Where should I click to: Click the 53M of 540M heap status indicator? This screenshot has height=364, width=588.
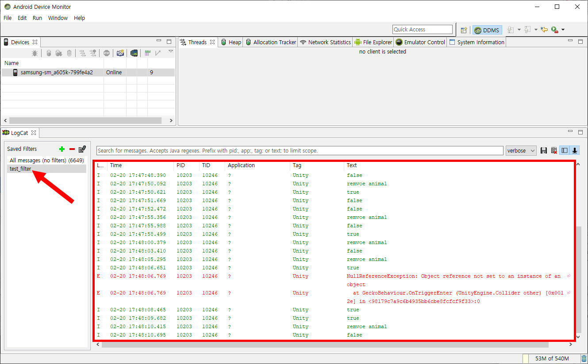(552, 358)
